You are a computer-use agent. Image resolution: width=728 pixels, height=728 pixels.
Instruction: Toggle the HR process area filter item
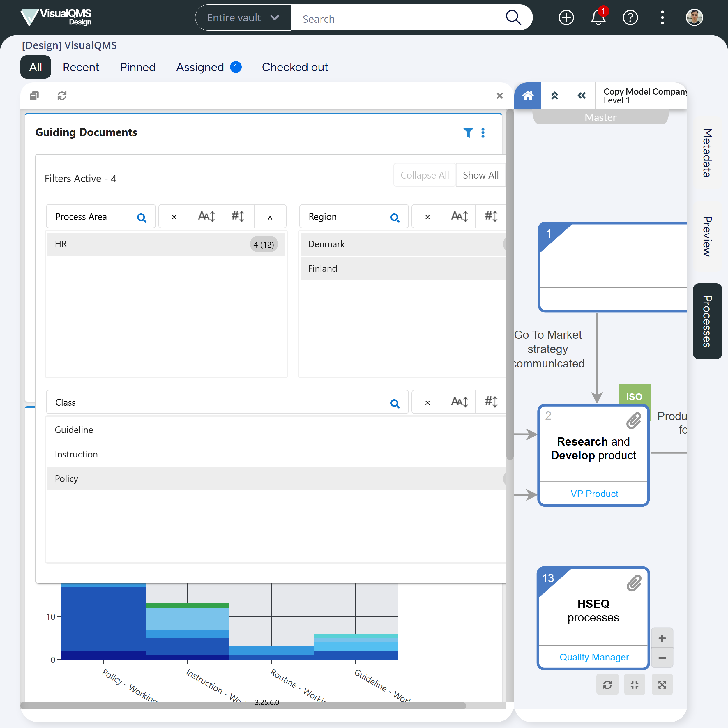(x=166, y=244)
